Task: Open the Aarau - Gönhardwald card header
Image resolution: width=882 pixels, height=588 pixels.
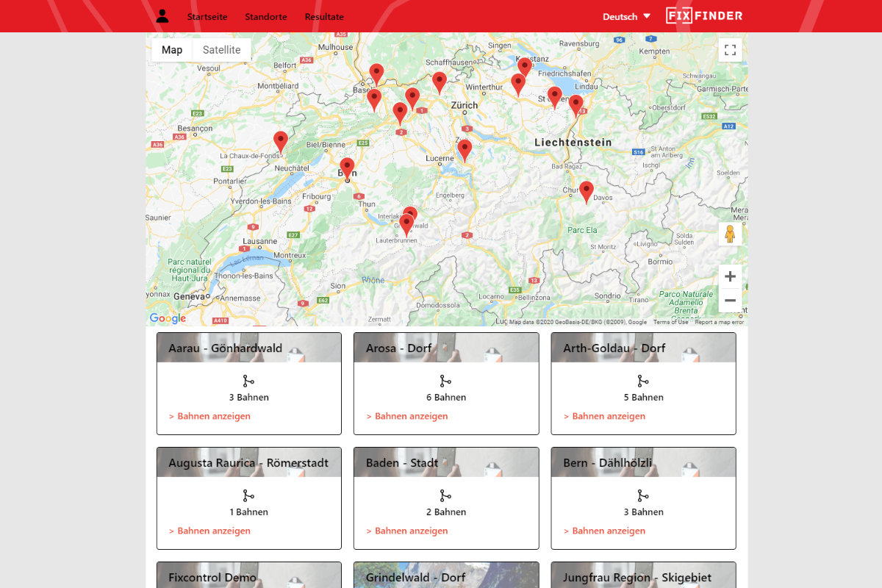Action: pos(249,348)
